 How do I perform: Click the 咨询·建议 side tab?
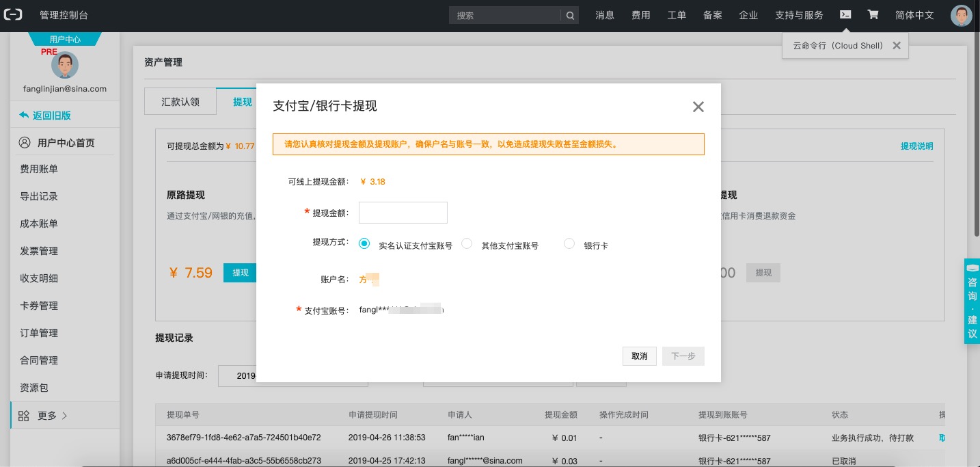coord(972,301)
